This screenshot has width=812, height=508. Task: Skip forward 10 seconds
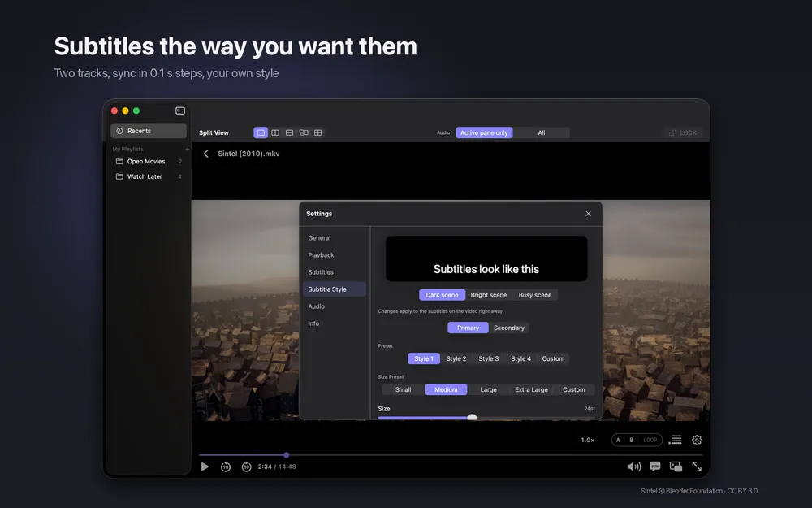tap(247, 467)
